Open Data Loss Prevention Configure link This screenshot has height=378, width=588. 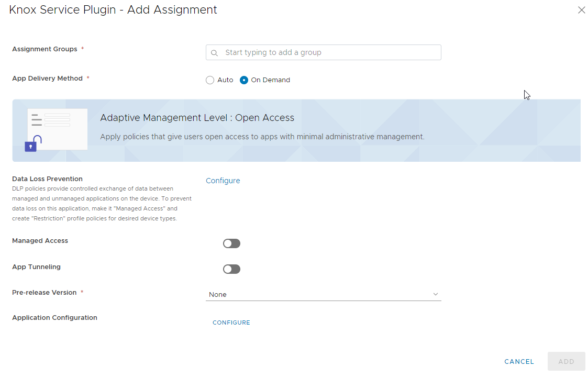pos(223,181)
